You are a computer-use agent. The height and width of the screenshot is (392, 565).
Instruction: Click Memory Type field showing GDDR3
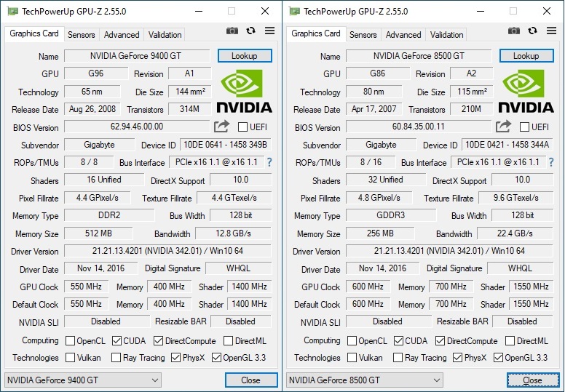[x=391, y=215]
